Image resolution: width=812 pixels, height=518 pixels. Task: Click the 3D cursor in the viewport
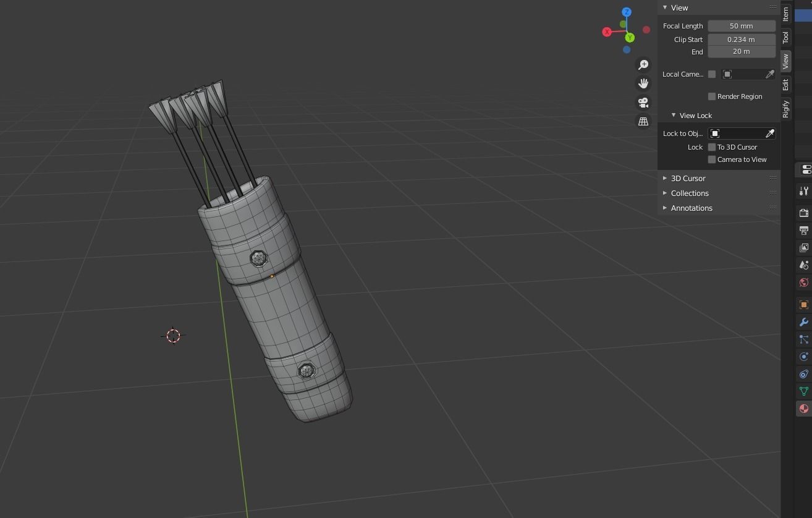[173, 336]
